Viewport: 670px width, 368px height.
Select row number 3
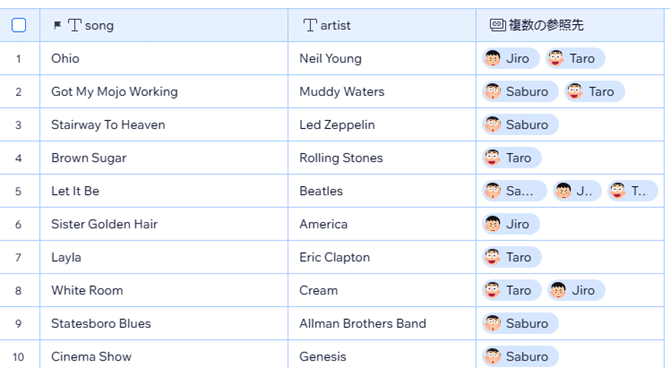[x=18, y=125]
